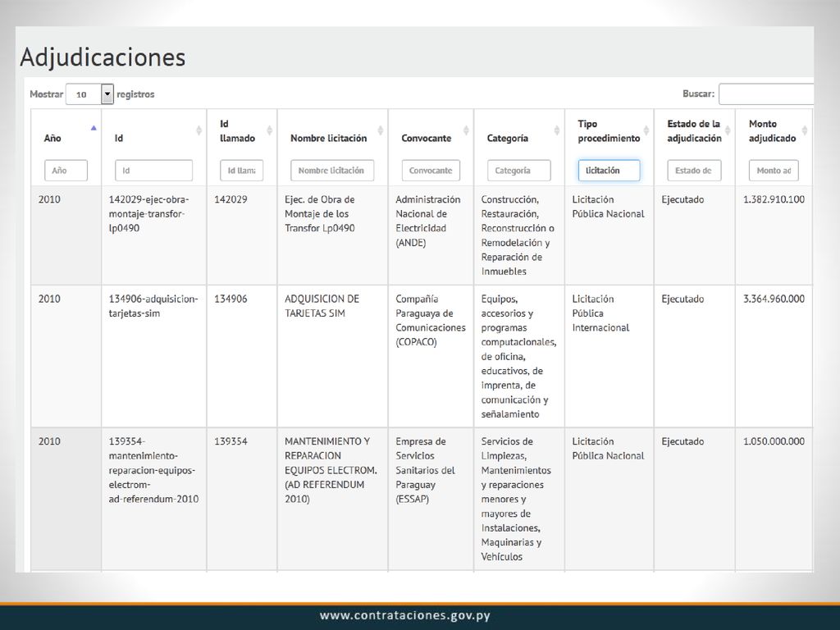Select Id 142029-ejec-obra-montaje-transfor-lp0490

[148, 214]
